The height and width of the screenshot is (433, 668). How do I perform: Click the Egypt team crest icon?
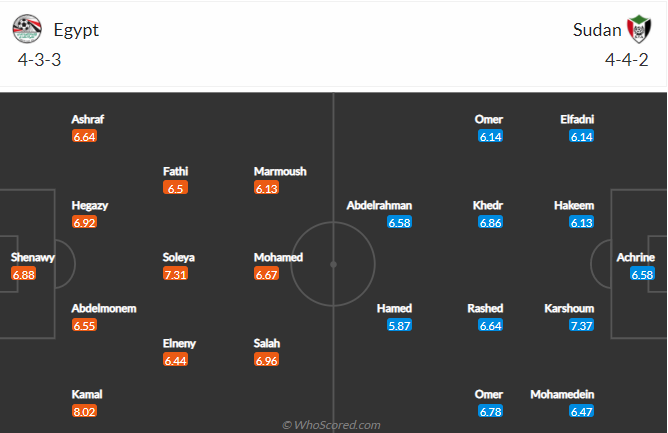point(27,29)
